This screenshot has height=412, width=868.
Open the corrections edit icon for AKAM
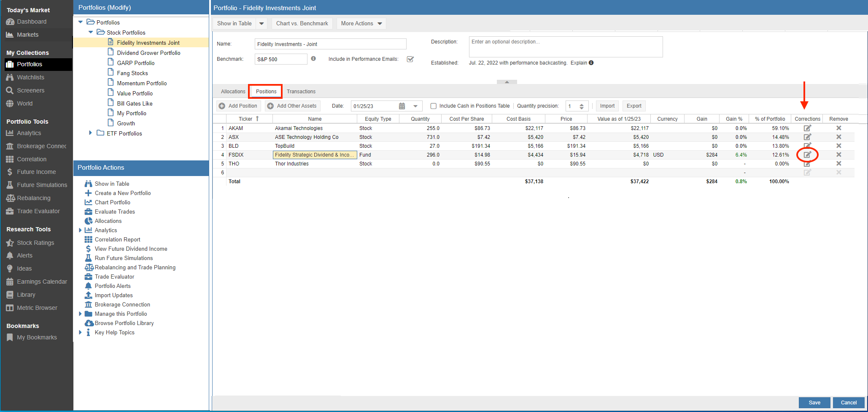click(807, 128)
